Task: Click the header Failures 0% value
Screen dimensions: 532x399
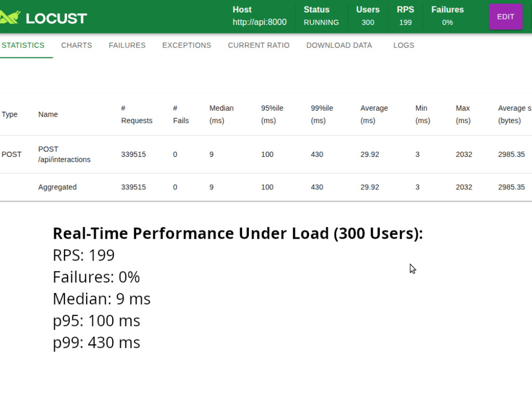Action: [447, 22]
